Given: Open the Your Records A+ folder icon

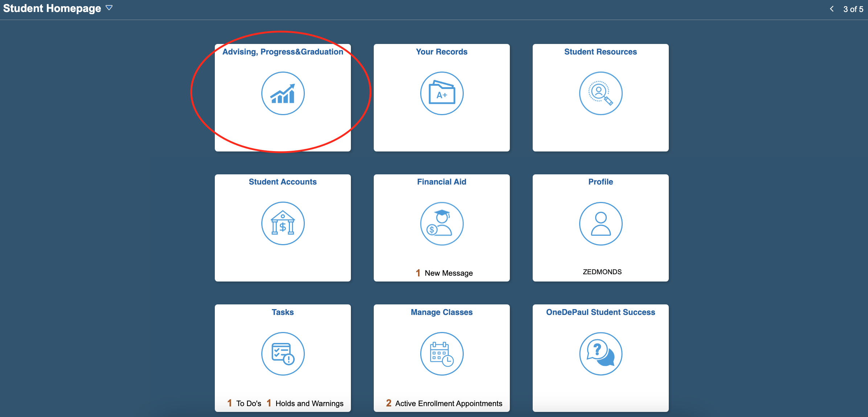Looking at the screenshot, I should pos(442,93).
